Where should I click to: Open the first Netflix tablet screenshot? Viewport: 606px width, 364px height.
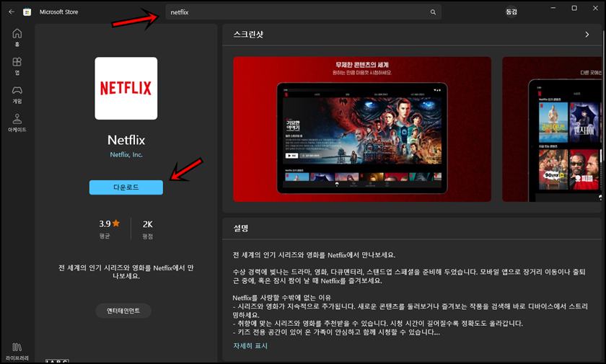click(362, 129)
